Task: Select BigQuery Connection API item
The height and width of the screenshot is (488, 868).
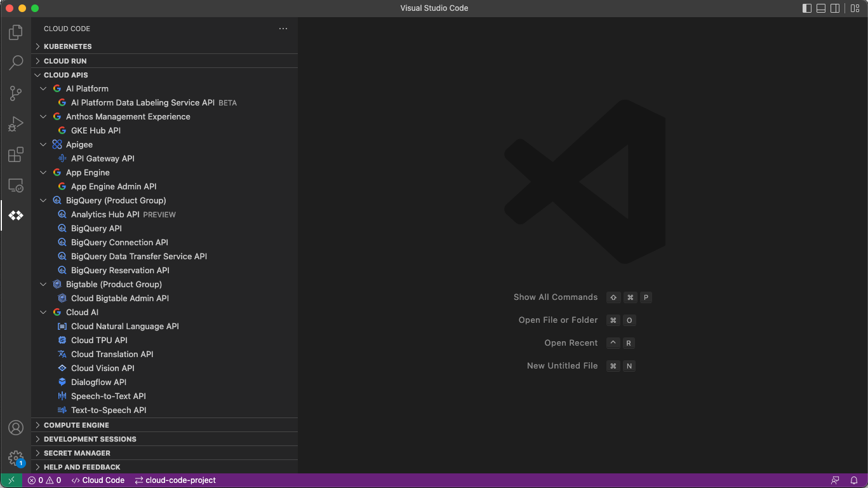Action: pos(164,242)
